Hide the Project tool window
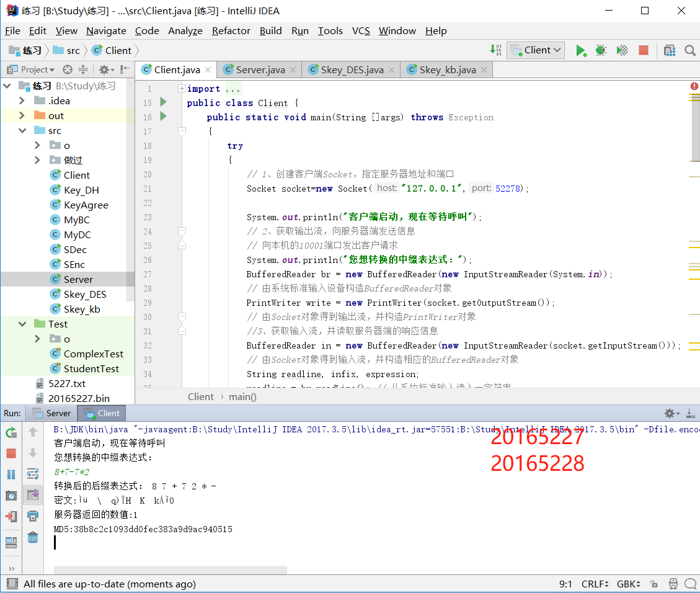 coord(125,69)
